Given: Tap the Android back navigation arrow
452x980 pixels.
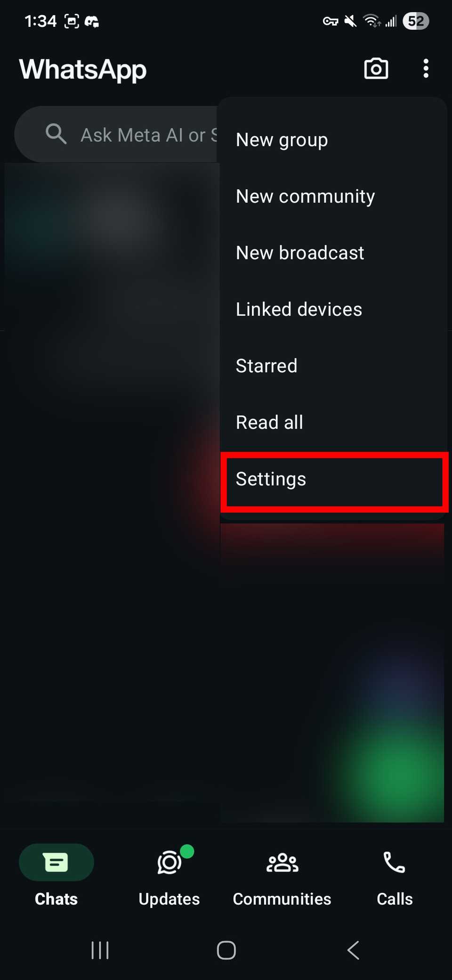Looking at the screenshot, I should click(x=353, y=950).
